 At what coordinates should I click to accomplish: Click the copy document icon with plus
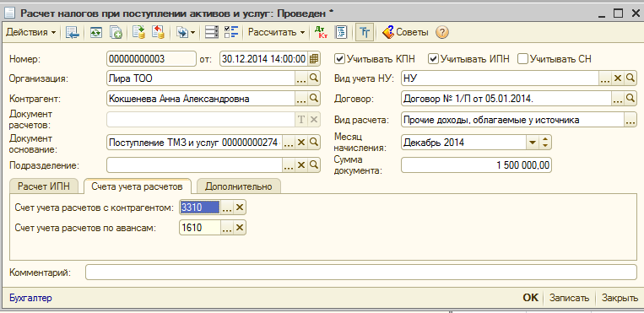tap(116, 32)
